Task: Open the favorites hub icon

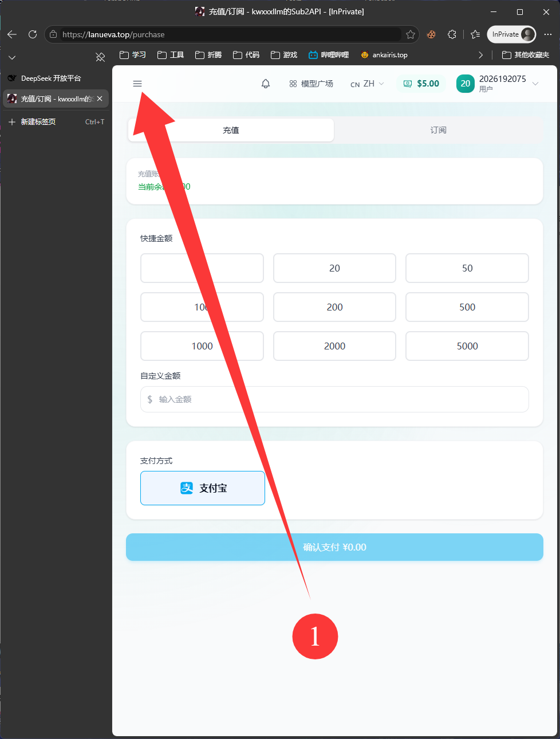Action: click(x=475, y=34)
